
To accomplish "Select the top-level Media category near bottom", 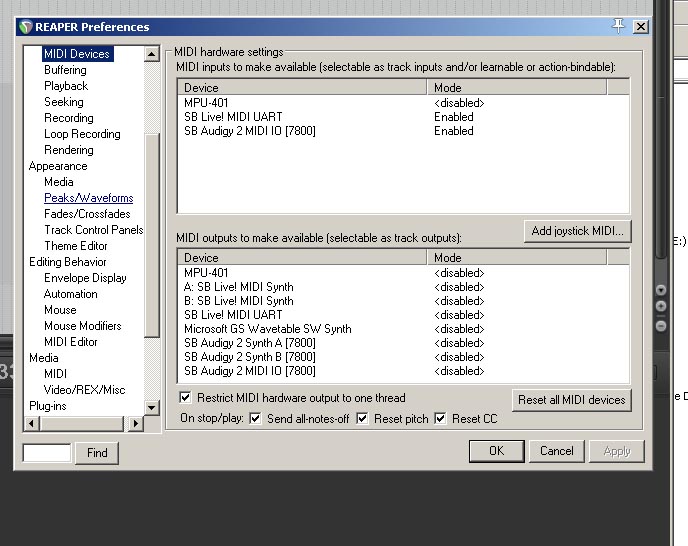I will (x=43, y=358).
